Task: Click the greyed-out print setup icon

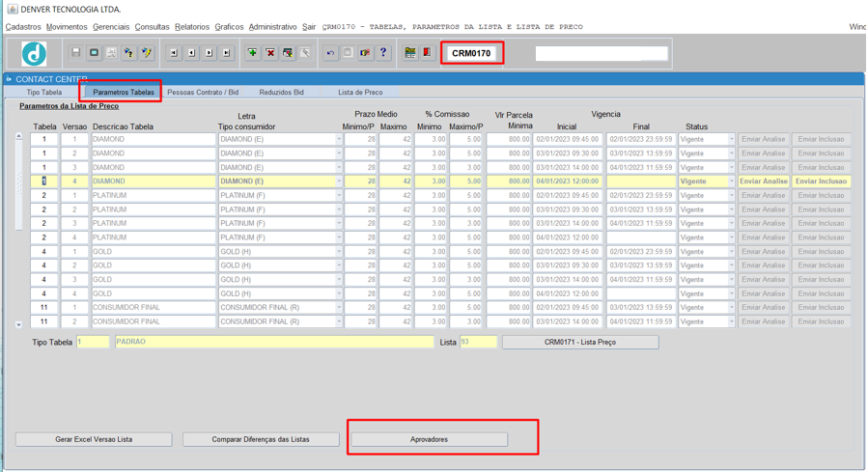Action: pyautogui.click(x=111, y=52)
